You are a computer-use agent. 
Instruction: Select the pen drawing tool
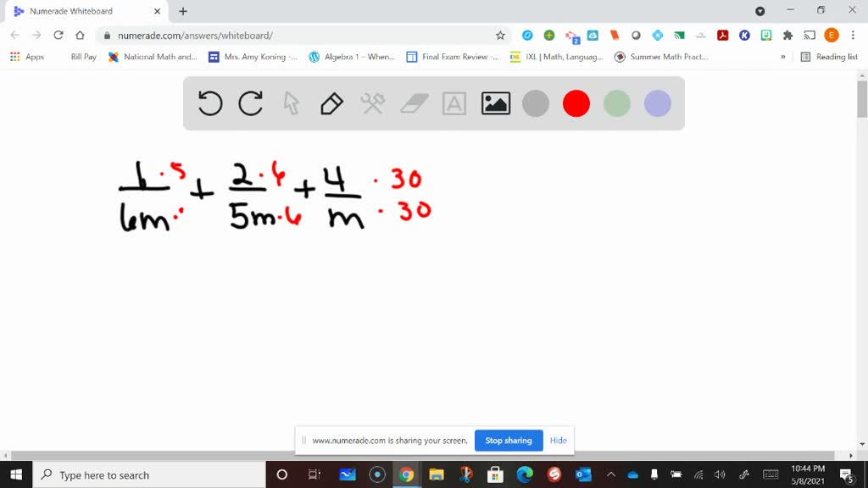click(x=331, y=103)
